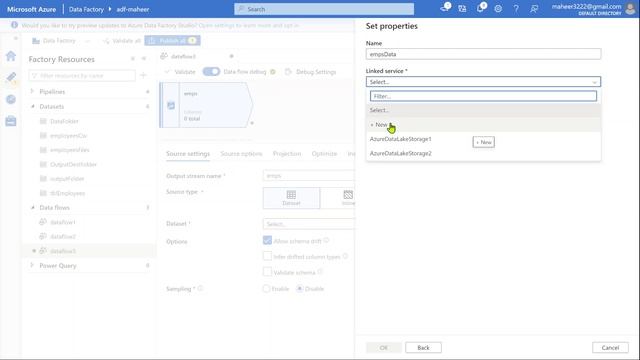Collapse Factory Resources panel with double-arrow icon
Image resolution: width=640 pixels, height=360 pixels.
144,59
